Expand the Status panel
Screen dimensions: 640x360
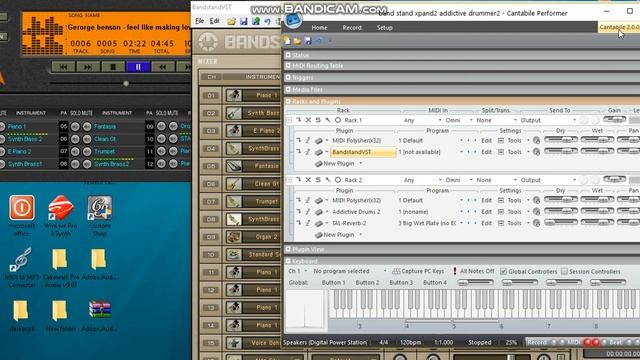coord(288,55)
